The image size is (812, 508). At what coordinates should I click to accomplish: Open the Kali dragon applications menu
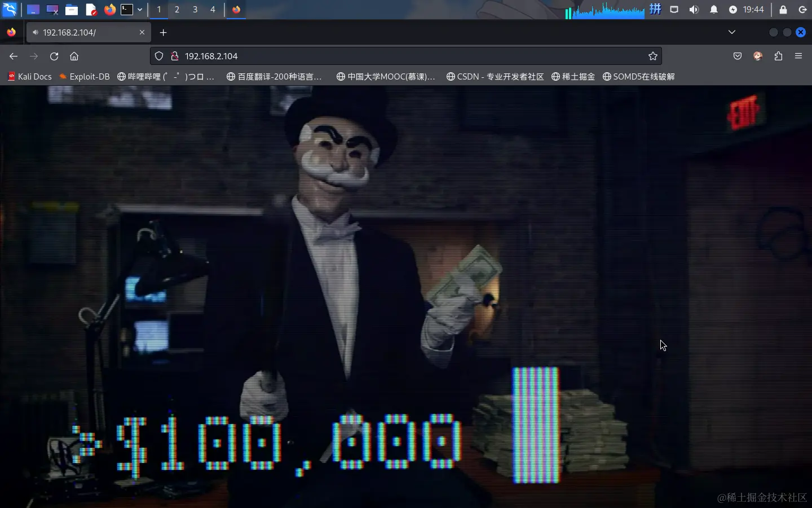click(10, 9)
